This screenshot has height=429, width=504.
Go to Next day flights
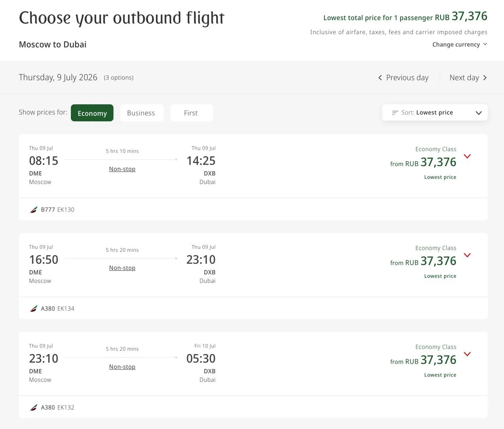468,78
